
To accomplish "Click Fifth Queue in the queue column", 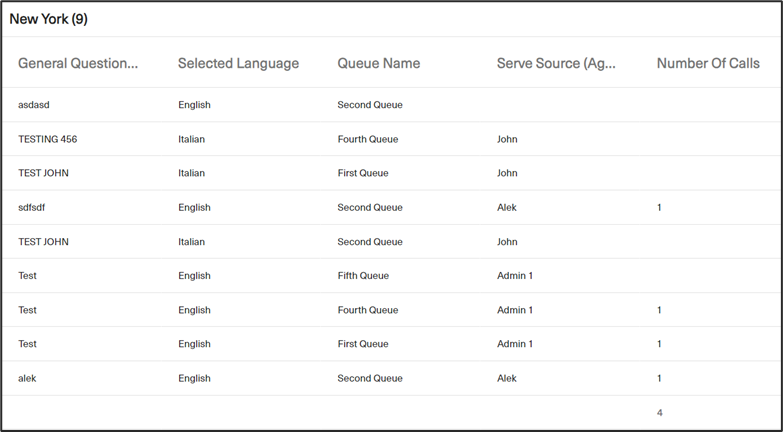I will (x=363, y=276).
